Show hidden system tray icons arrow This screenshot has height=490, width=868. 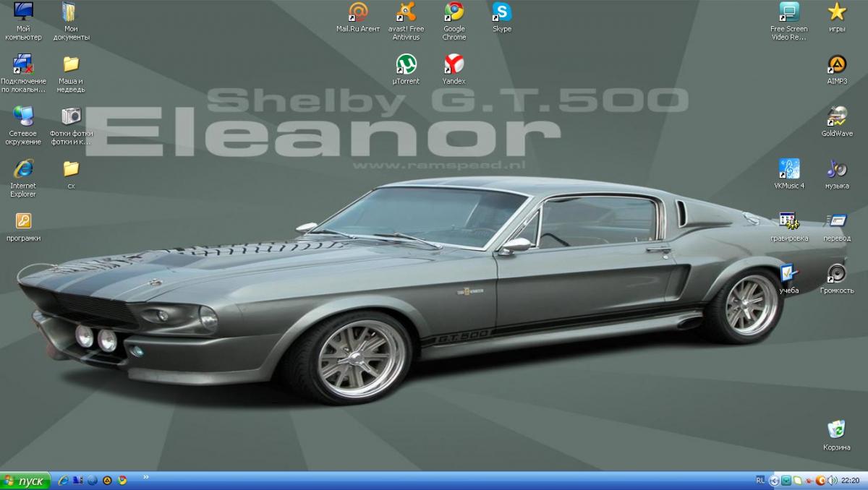click(774, 481)
